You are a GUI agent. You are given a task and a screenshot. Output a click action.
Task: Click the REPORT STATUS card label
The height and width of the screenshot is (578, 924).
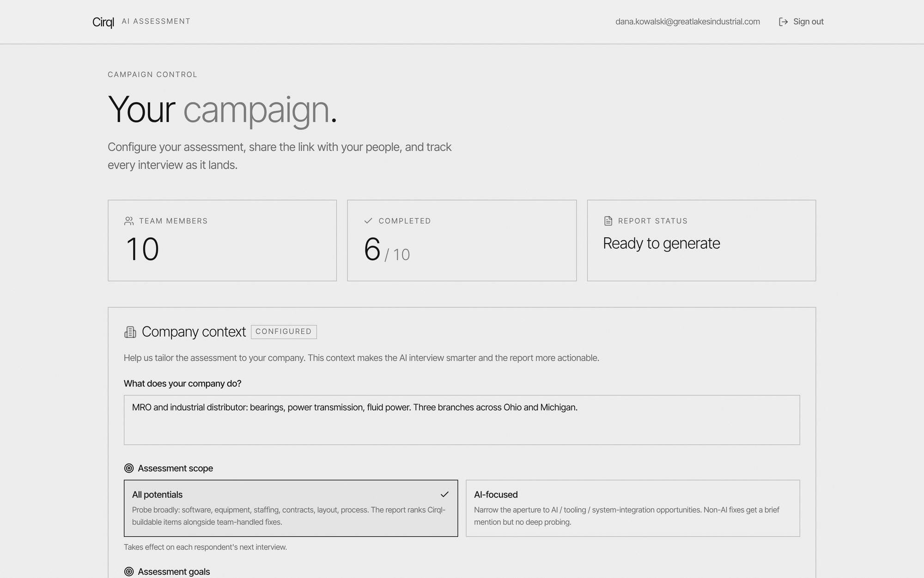coord(653,221)
